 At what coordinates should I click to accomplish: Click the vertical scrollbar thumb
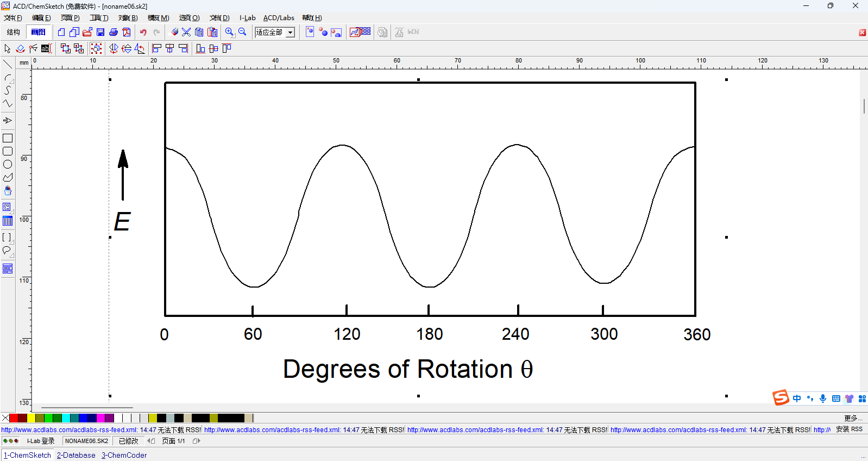coord(864,106)
